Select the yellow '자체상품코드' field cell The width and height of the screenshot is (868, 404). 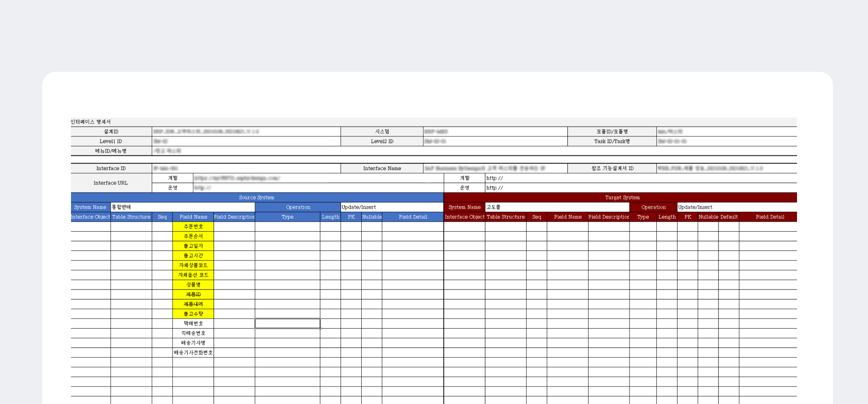pos(193,265)
